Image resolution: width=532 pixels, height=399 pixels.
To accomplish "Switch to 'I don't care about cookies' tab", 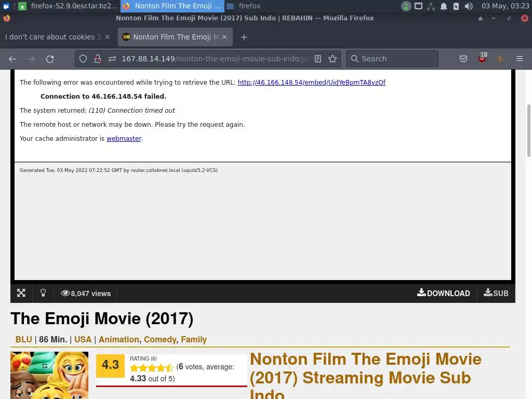I will pyautogui.click(x=53, y=37).
